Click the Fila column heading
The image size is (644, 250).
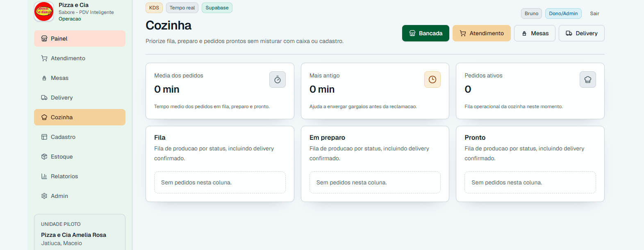(160, 138)
